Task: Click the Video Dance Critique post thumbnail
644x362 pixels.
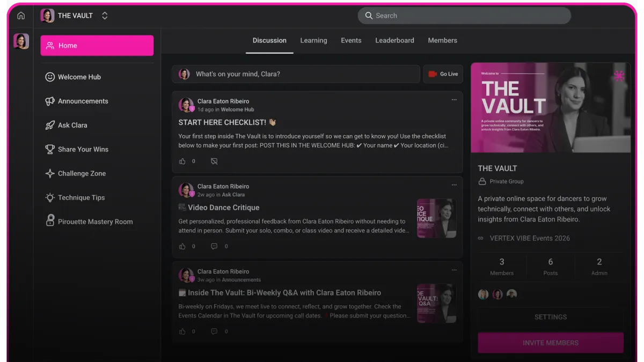Action: (437, 218)
